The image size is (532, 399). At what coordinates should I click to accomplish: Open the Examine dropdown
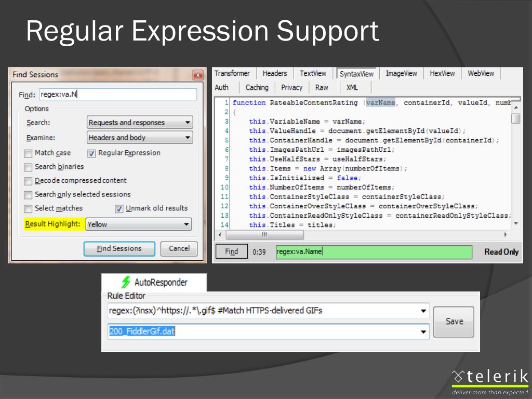[x=140, y=137]
